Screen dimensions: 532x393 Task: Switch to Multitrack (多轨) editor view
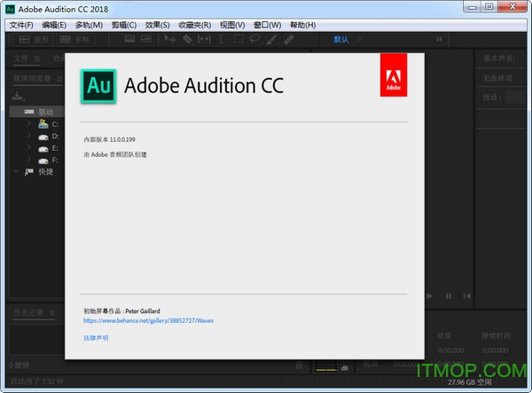click(74, 40)
